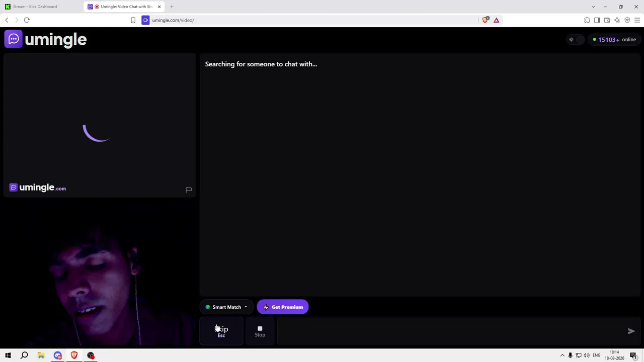
Task: Open Brave Shields panel
Action: [485, 20]
